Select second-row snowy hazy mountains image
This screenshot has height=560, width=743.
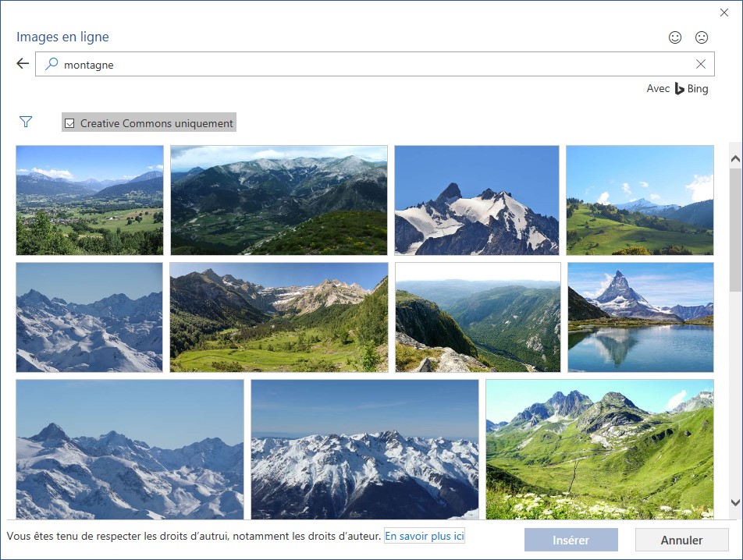(x=89, y=317)
